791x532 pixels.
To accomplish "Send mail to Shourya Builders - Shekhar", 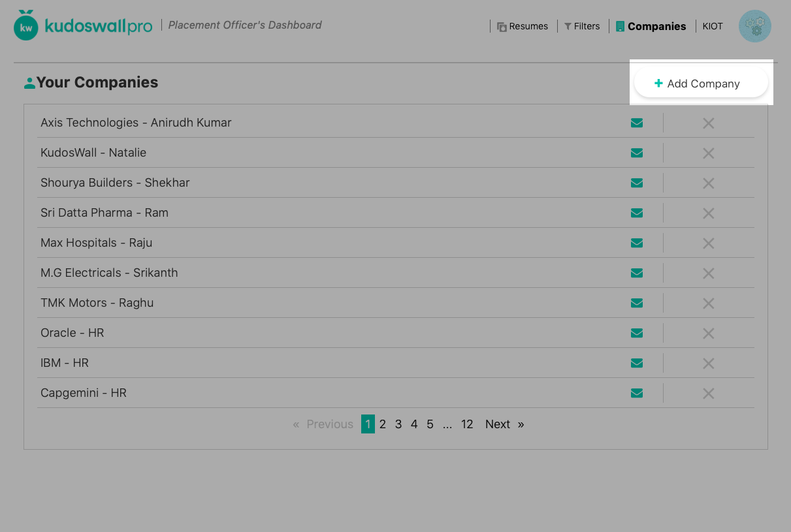I will 637,183.
